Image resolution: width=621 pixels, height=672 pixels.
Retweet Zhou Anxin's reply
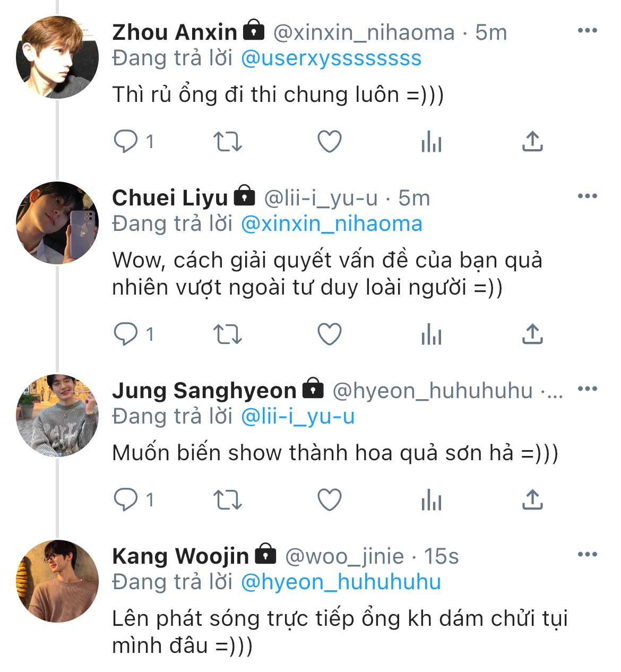click(227, 142)
